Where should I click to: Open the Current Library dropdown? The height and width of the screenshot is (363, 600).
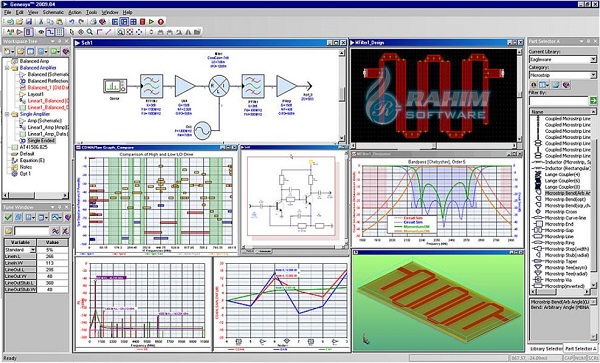[593, 59]
